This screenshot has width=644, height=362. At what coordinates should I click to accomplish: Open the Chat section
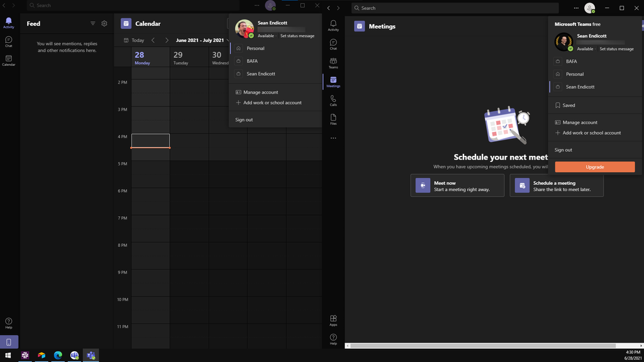coord(333,44)
